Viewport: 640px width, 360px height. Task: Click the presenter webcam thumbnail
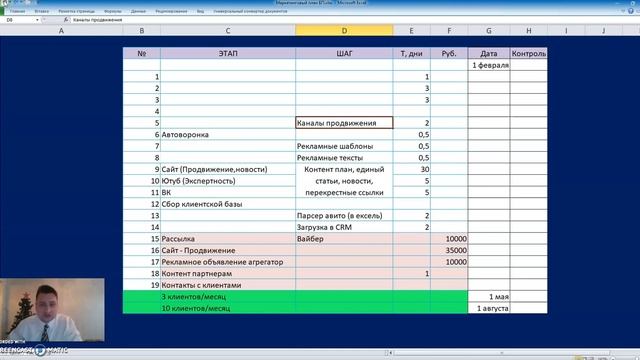[52, 310]
